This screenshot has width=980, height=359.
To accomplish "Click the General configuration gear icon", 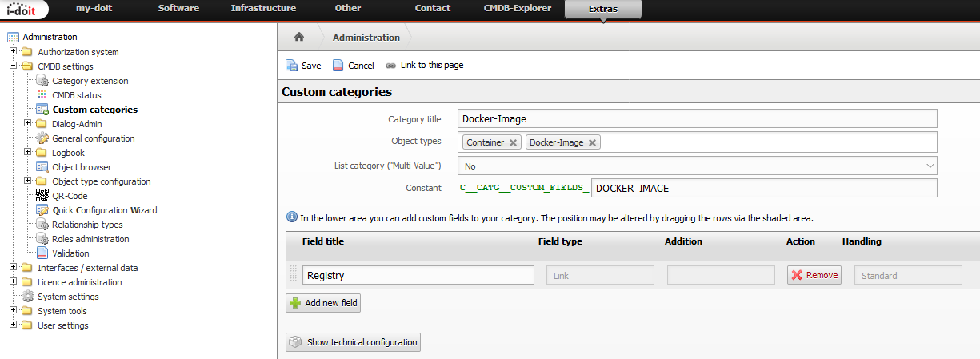I will click(42, 138).
